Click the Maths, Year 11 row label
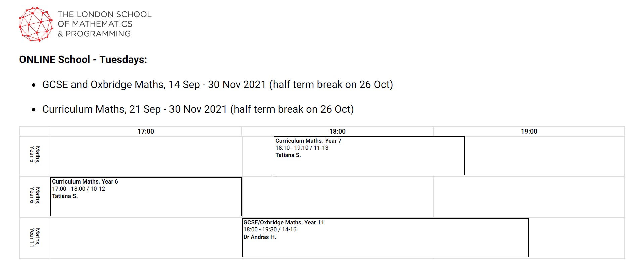 (x=35, y=238)
